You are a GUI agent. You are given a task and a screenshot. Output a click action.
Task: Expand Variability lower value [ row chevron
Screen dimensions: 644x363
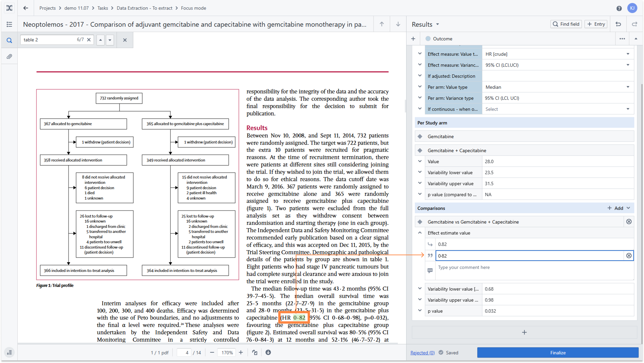click(x=420, y=289)
